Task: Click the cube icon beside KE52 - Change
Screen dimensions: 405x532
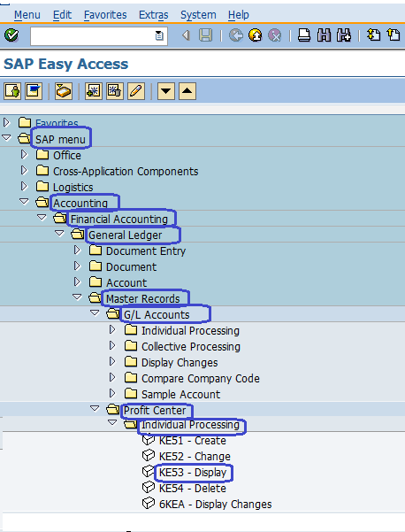Action: 148,456
